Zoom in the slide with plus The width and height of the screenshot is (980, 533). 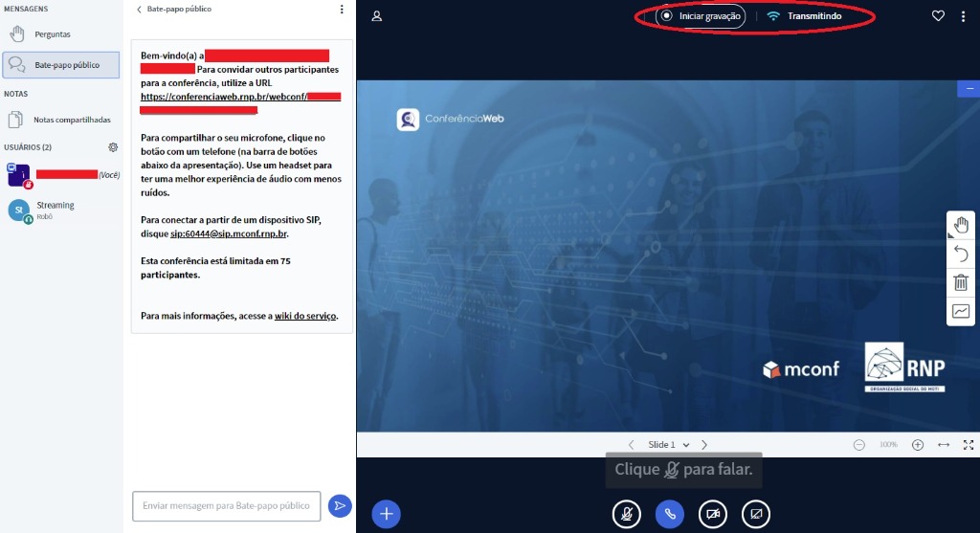click(x=918, y=445)
